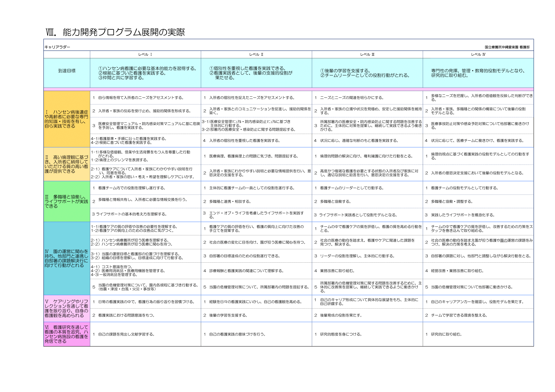
Task: Click the レベル Ⅲ column header
Action: [367, 55]
